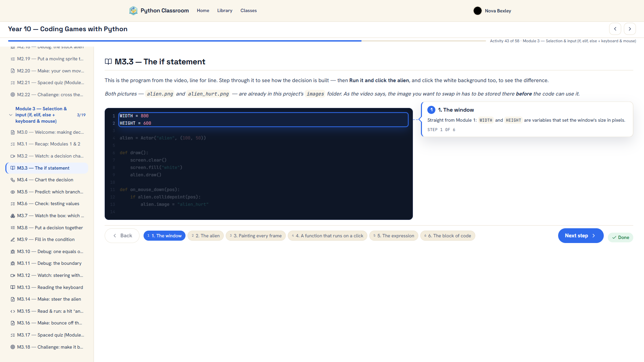Click code line screen.fill("white")
Screen dimensions: 644x362
[156, 168]
